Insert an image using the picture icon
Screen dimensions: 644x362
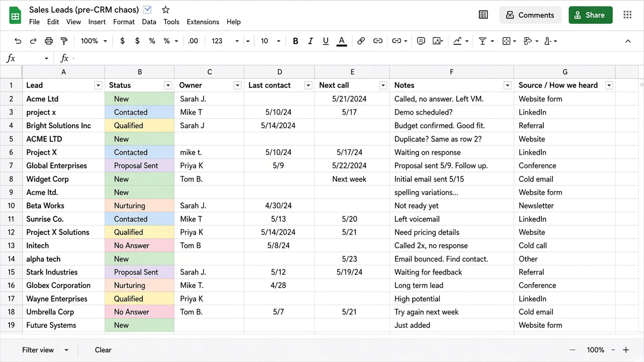[x=437, y=41]
